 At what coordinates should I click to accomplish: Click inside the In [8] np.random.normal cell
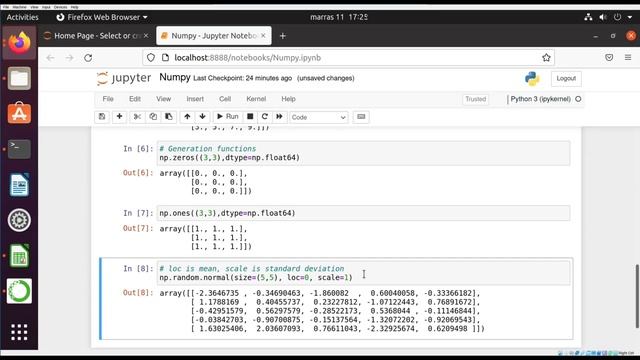point(363,273)
